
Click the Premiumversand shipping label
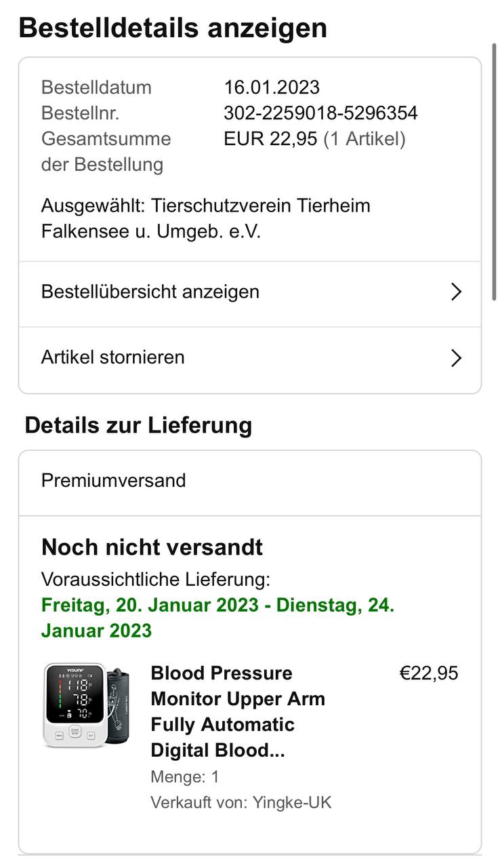(113, 481)
